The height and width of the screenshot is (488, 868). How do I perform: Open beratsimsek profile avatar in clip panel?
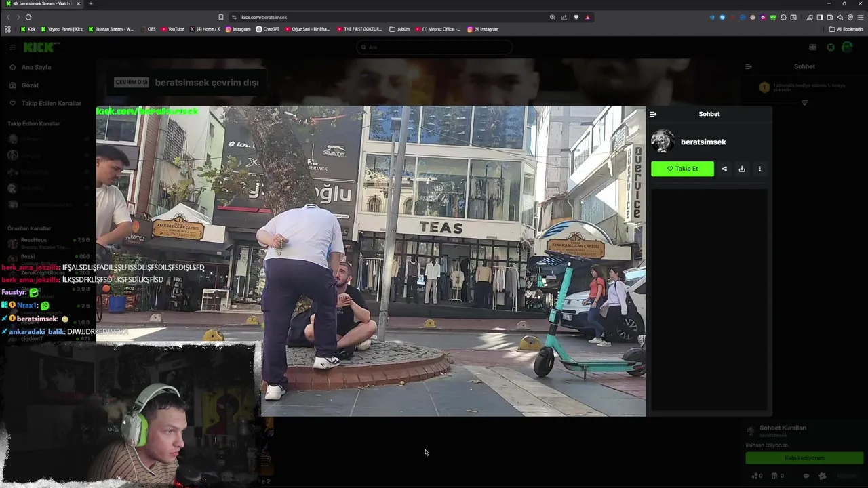pyautogui.click(x=663, y=142)
